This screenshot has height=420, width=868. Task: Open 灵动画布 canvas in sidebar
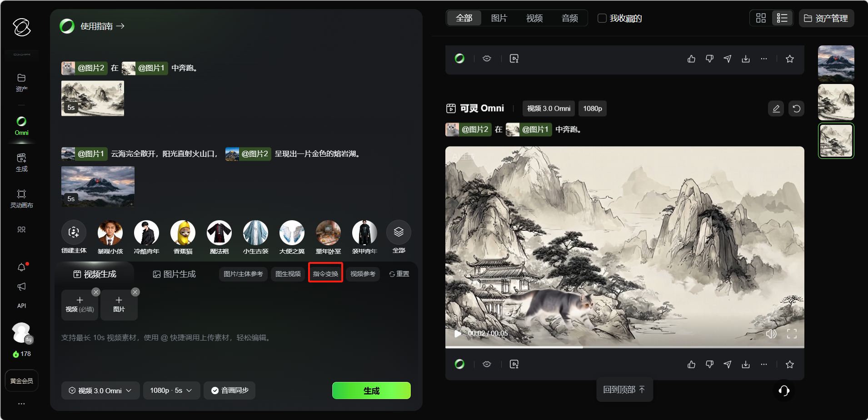[x=21, y=199]
